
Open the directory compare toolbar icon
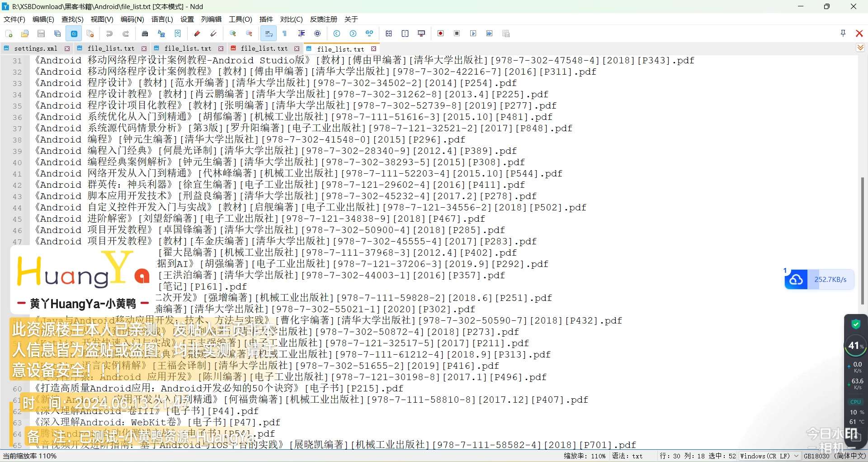[405, 33]
